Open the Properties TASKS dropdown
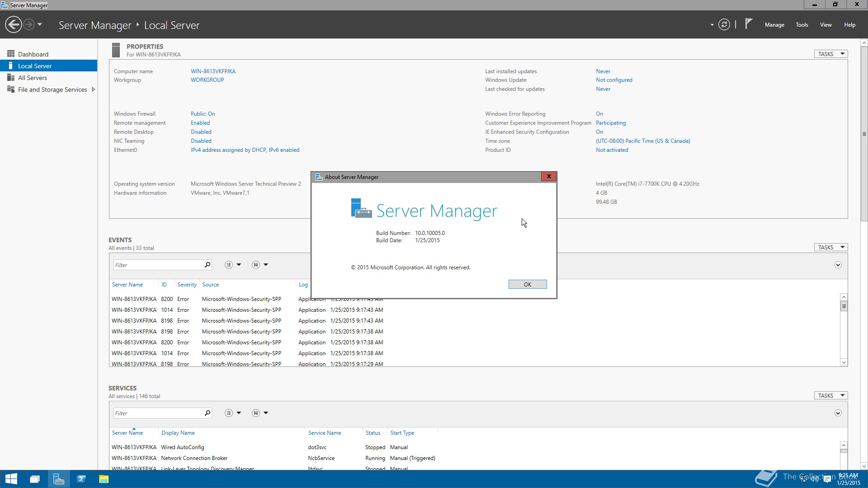This screenshot has height=488, width=868. tap(831, 54)
